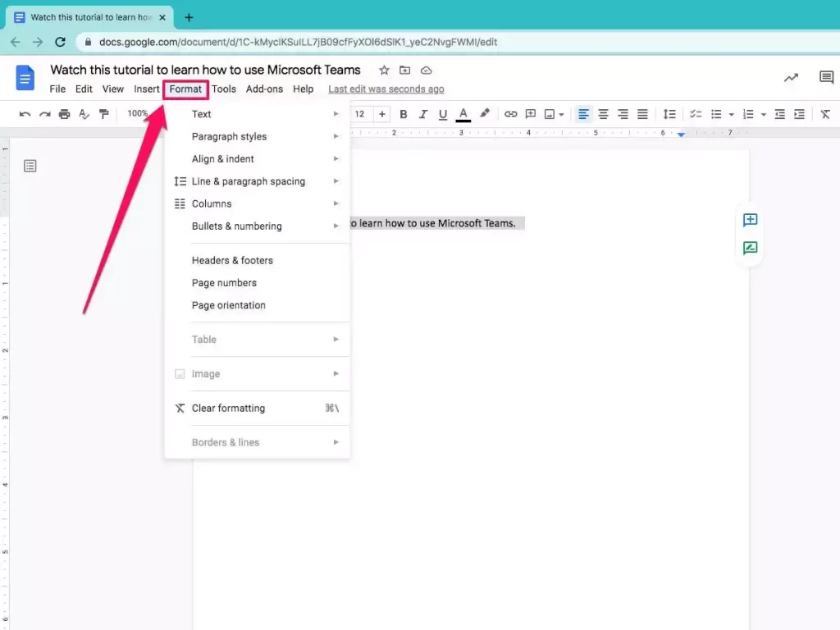Image resolution: width=840 pixels, height=630 pixels.
Task: Increase indent icon
Action: (799, 114)
